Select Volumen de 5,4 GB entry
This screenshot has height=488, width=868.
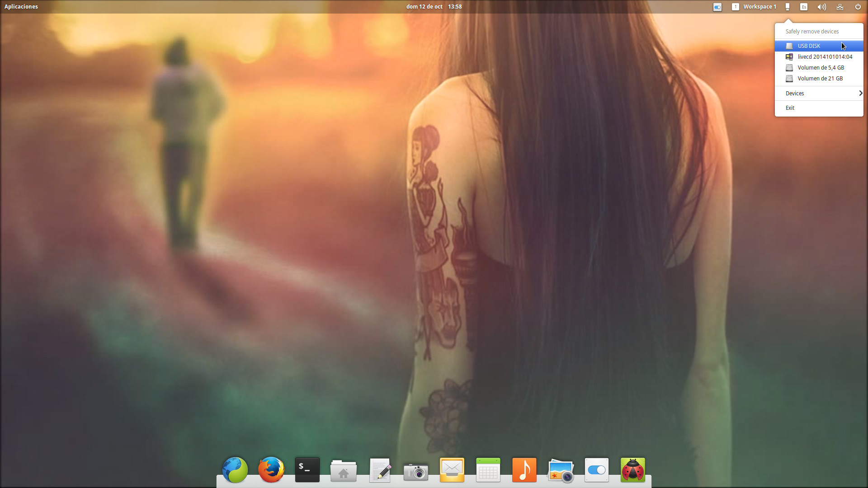(819, 68)
